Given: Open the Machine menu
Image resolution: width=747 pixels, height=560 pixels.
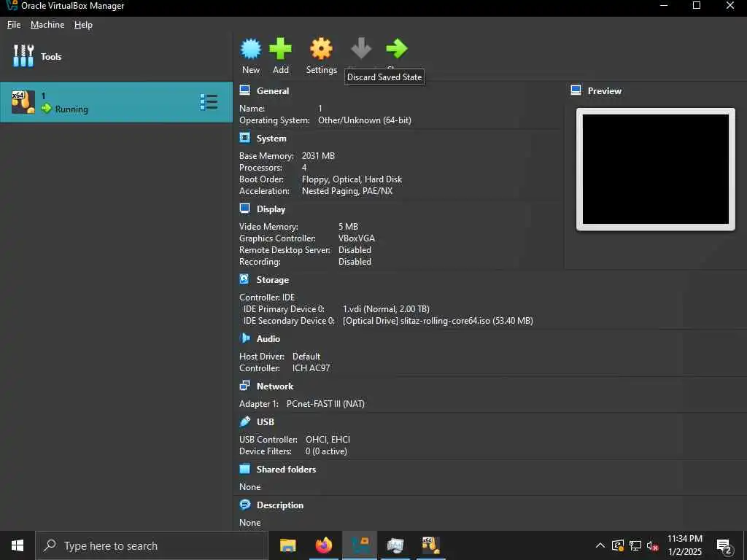Looking at the screenshot, I should coord(47,25).
